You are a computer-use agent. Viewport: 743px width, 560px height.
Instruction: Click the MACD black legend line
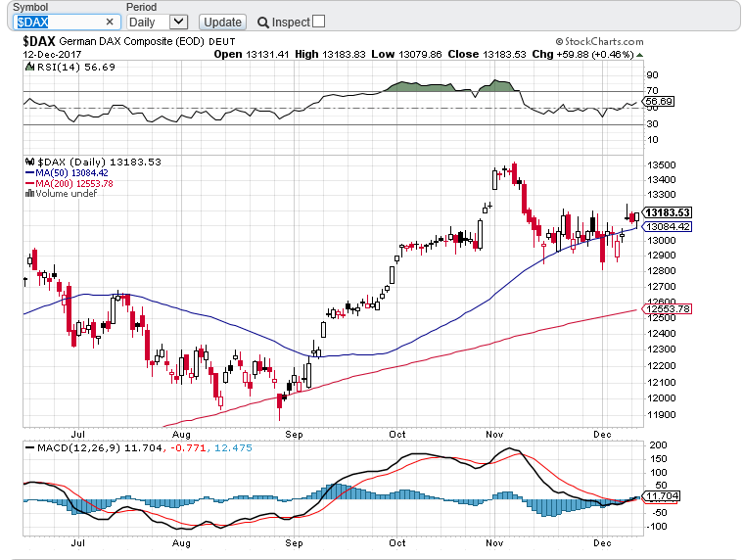29,447
